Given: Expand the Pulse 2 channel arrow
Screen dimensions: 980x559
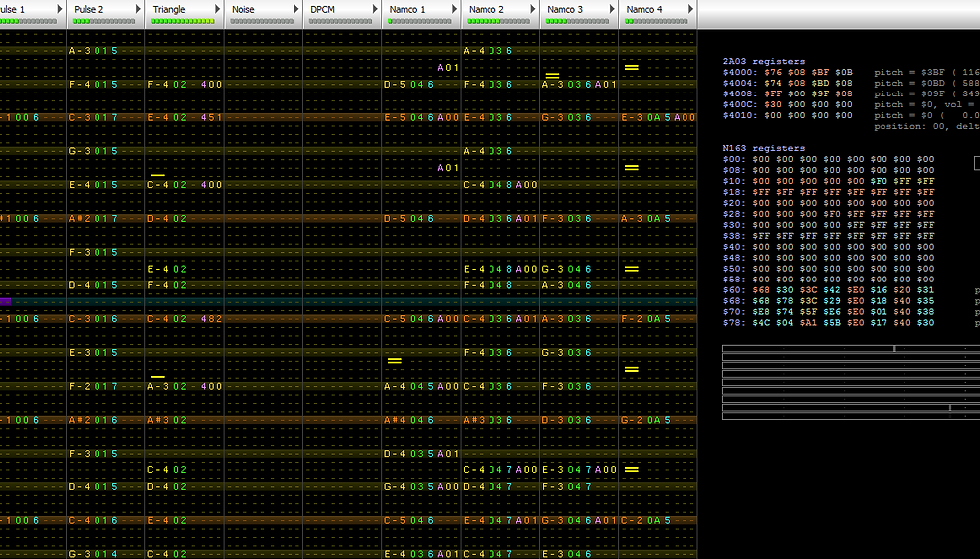Looking at the screenshot, I should (138, 9).
